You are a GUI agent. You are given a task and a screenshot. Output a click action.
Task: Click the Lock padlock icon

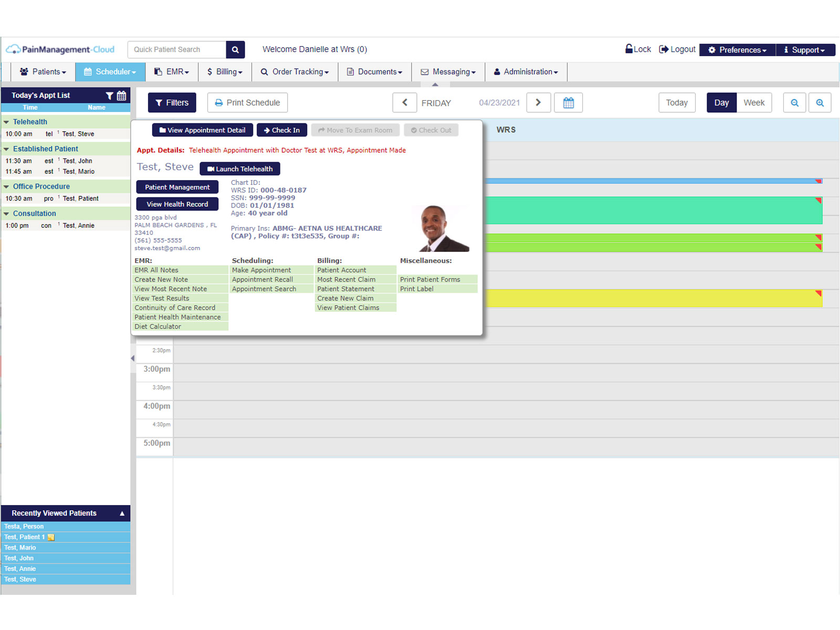[629, 49]
